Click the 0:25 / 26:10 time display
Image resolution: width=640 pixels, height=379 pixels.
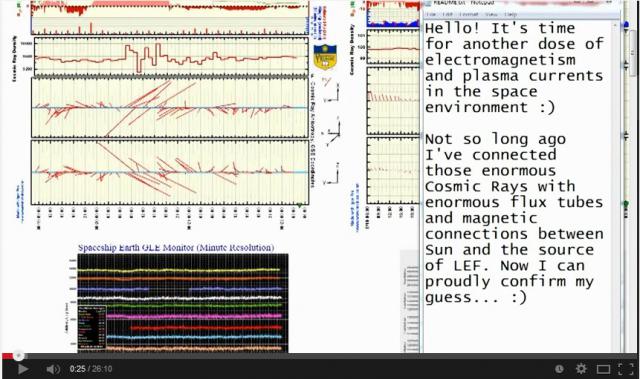pyautogui.click(x=91, y=369)
